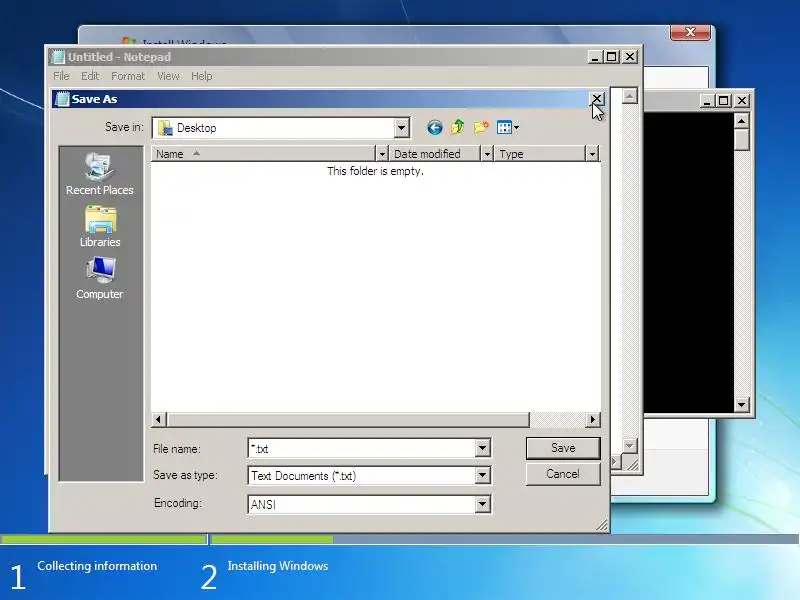Open Recent Places in the sidebar
Screen dimensions: 800x600
[x=100, y=174]
